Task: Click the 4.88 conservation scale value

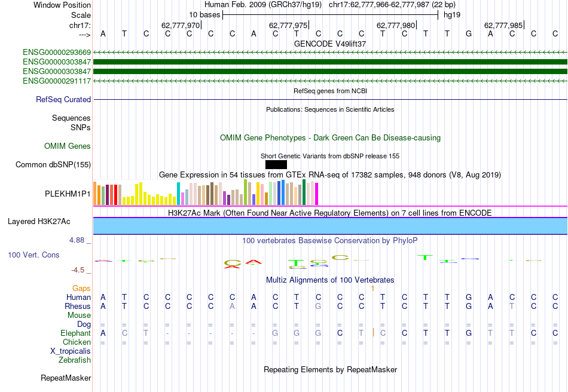Action: click(77, 240)
